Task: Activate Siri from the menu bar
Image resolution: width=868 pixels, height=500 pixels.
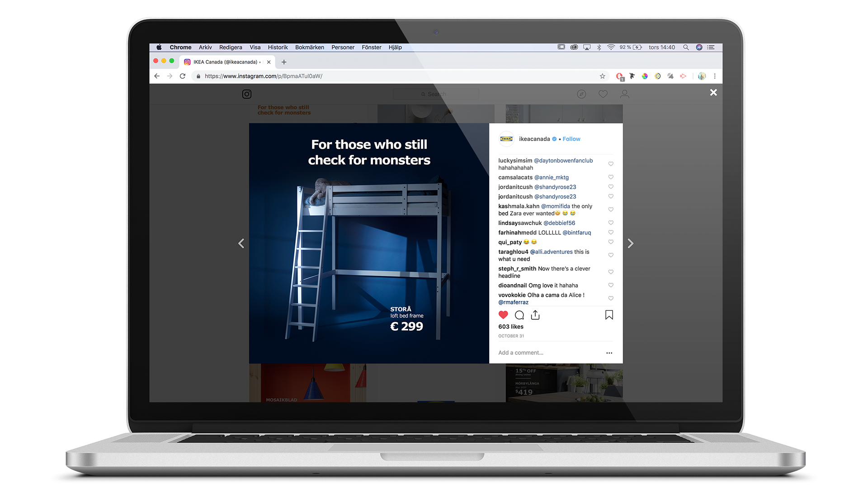Action: (699, 47)
